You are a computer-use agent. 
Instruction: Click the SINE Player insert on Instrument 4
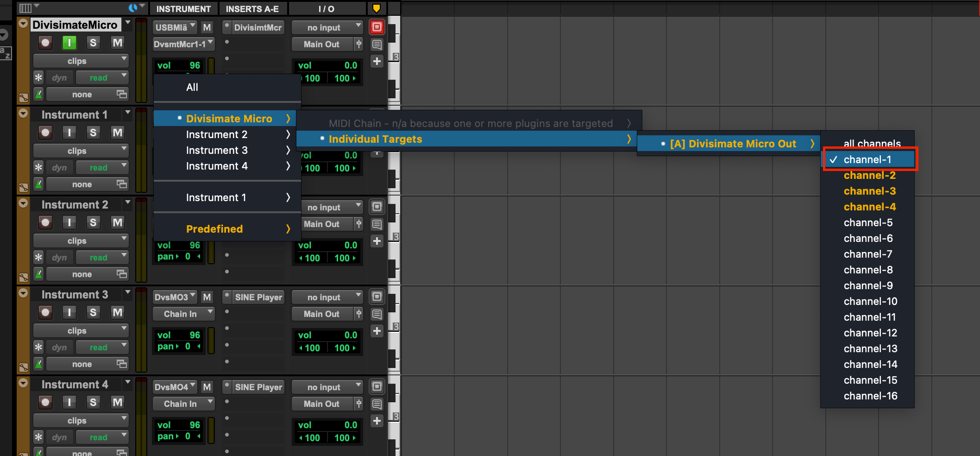coord(258,387)
